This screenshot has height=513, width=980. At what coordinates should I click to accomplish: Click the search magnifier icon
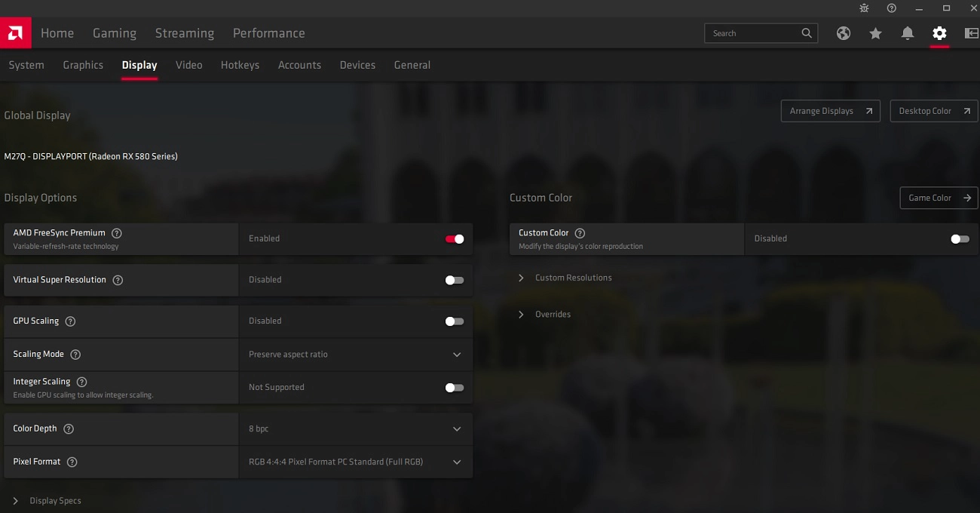tap(807, 33)
